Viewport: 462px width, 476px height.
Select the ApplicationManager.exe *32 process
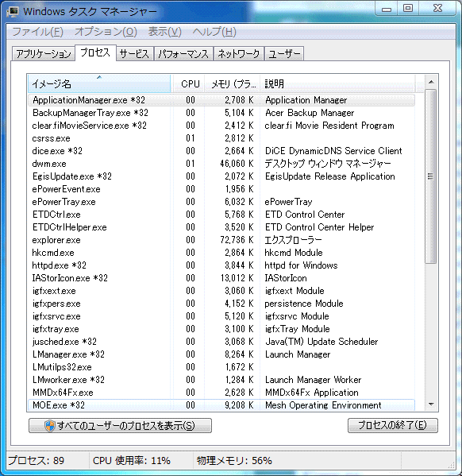point(221,100)
